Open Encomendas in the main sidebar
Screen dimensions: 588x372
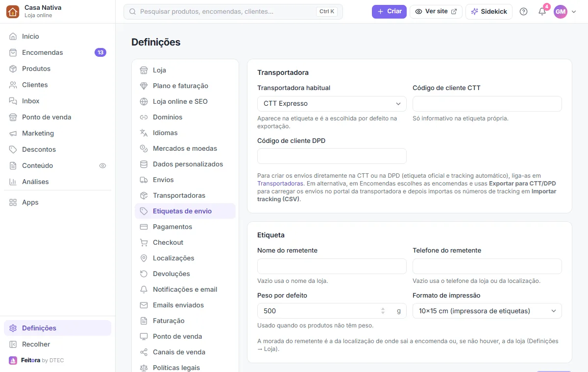57,52
